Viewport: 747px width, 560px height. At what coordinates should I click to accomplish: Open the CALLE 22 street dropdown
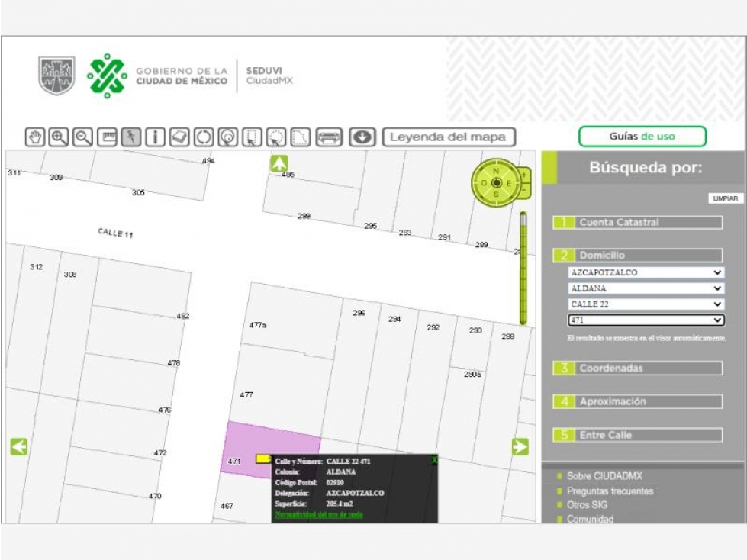click(x=646, y=304)
